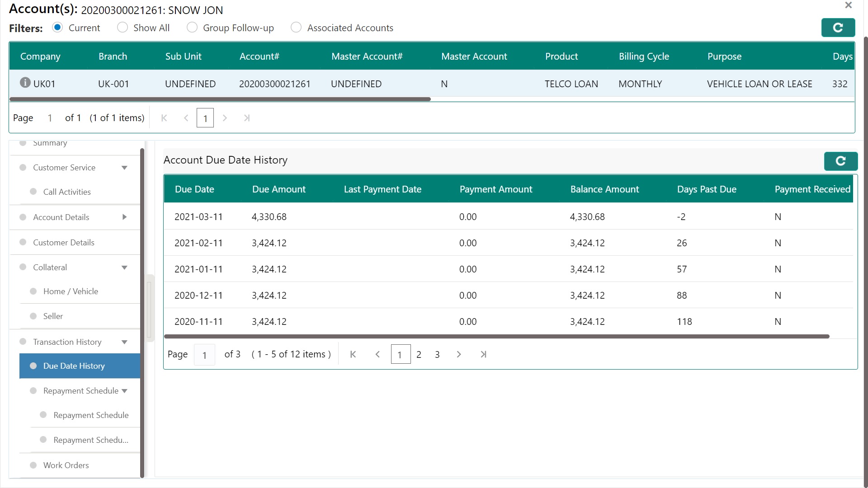Open page 3 of due date history
This screenshot has width=868, height=488.
[437, 355]
